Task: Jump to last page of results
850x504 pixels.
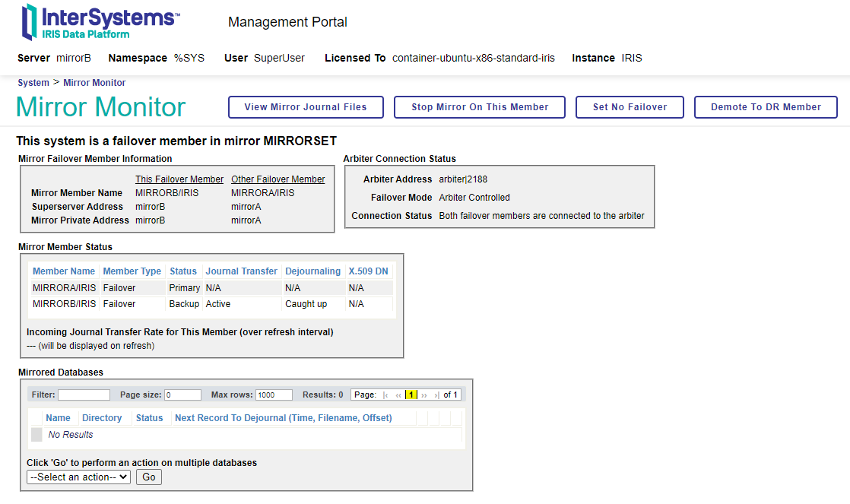Action: pyautogui.click(x=436, y=395)
